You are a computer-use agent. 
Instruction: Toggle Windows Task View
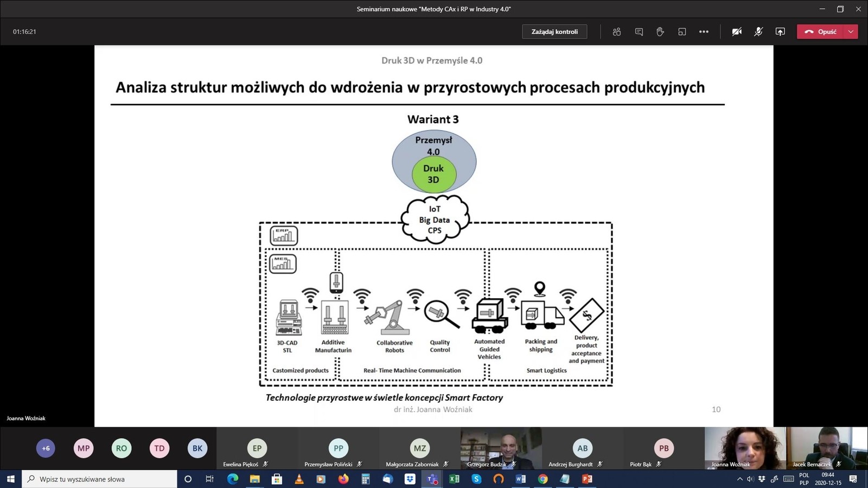(209, 479)
